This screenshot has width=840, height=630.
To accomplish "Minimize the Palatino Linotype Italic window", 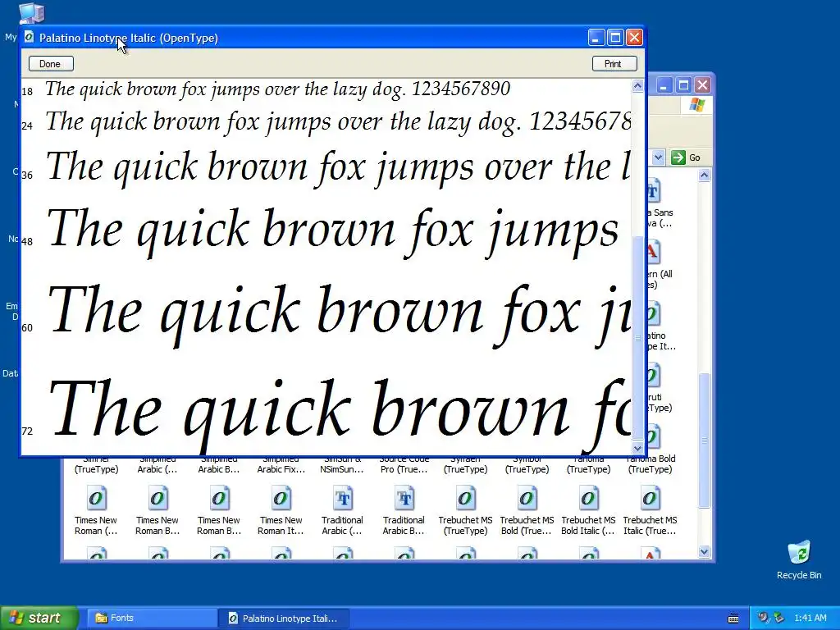I will [596, 38].
